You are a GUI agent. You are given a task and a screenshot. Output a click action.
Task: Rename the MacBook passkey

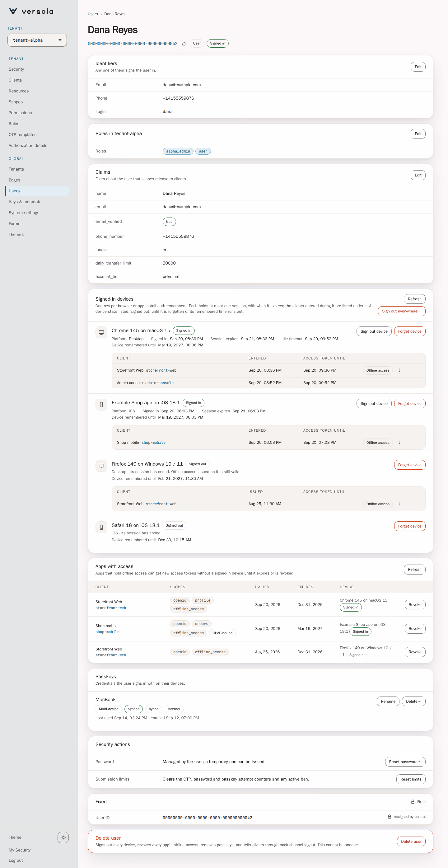pyautogui.click(x=388, y=701)
